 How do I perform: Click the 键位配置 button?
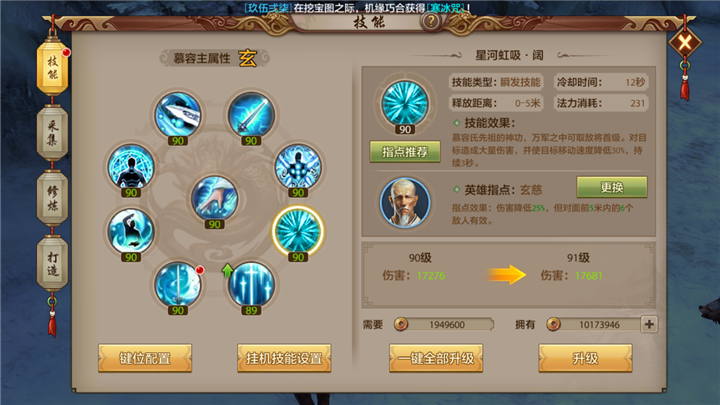(145, 358)
